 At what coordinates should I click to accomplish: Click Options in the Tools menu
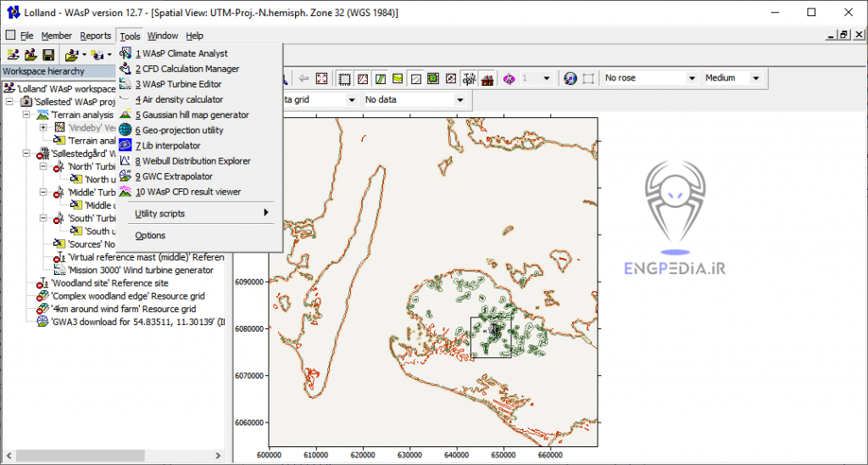(150, 236)
